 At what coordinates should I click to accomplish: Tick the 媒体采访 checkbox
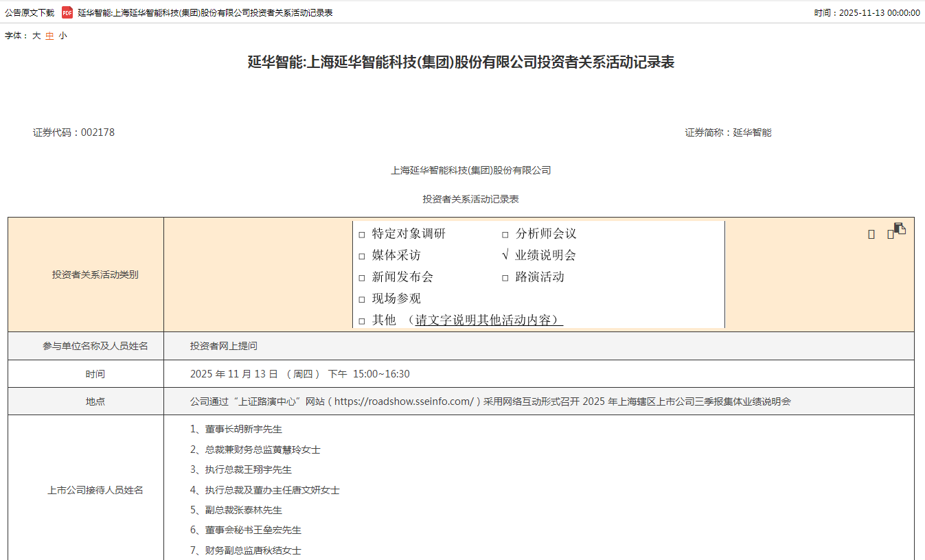(x=362, y=256)
